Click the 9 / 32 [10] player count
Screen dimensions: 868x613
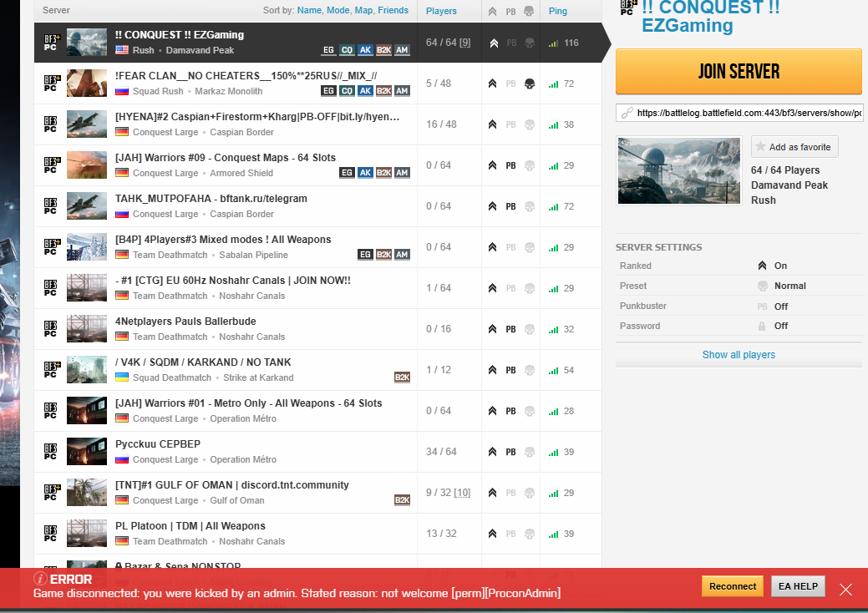tap(448, 493)
